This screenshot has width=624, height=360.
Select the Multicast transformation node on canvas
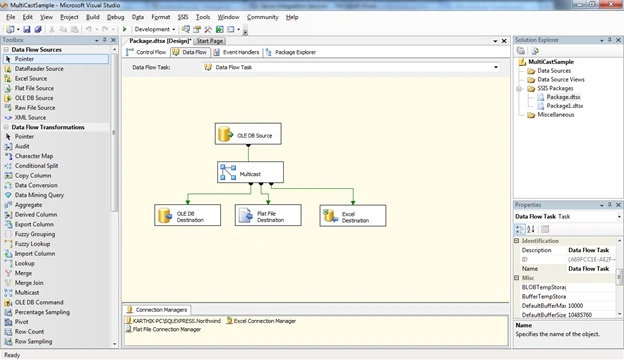(250, 172)
